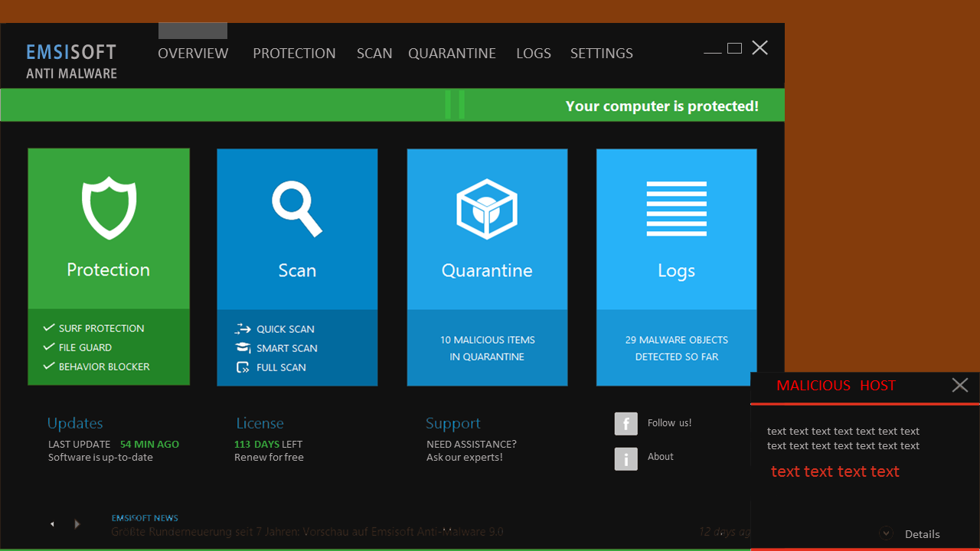Click Ask our experts link
The image size is (980, 551).
pyautogui.click(x=465, y=458)
